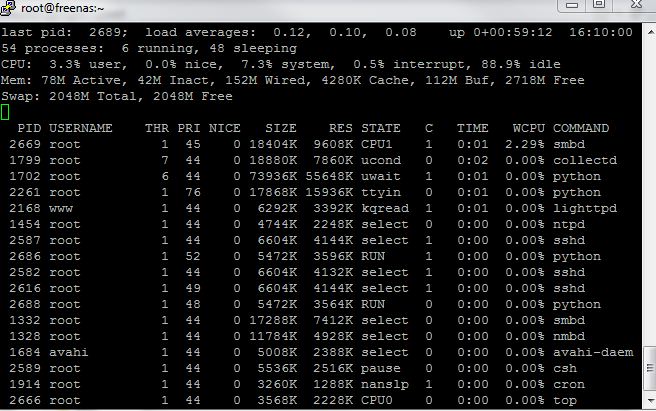Screen dimensions: 656x411
Task: Click PID 2582 sshd row
Action: pyautogui.click(x=25, y=272)
